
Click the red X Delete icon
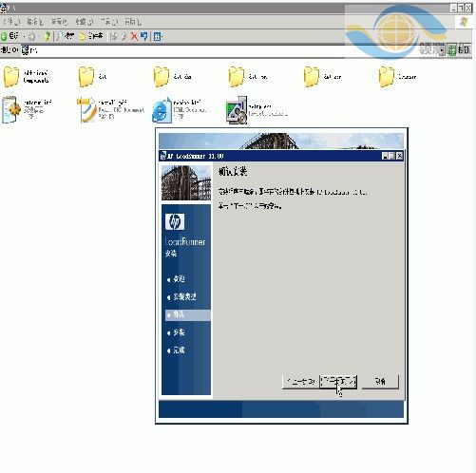[134, 36]
